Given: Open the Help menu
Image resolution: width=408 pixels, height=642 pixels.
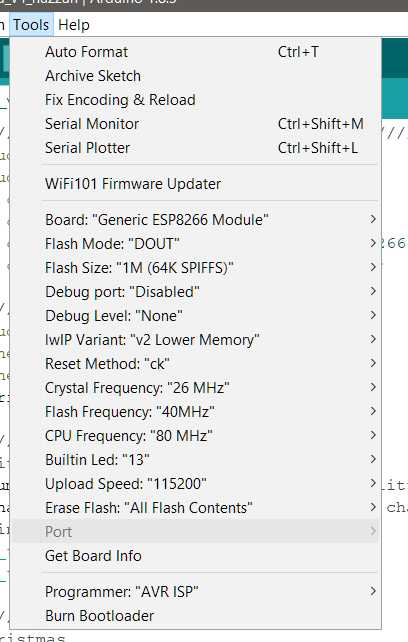Looking at the screenshot, I should [x=74, y=25].
